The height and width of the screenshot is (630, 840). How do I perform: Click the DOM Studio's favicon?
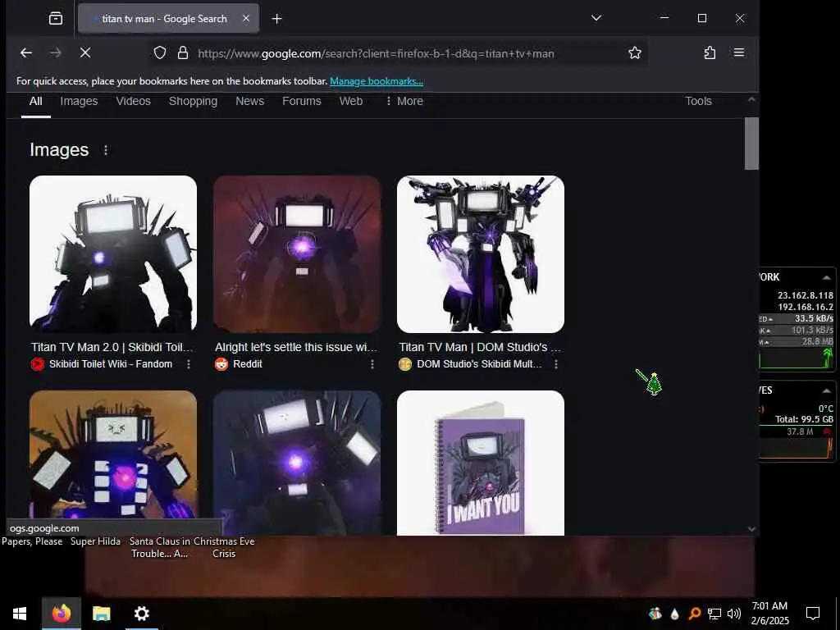[x=405, y=364]
